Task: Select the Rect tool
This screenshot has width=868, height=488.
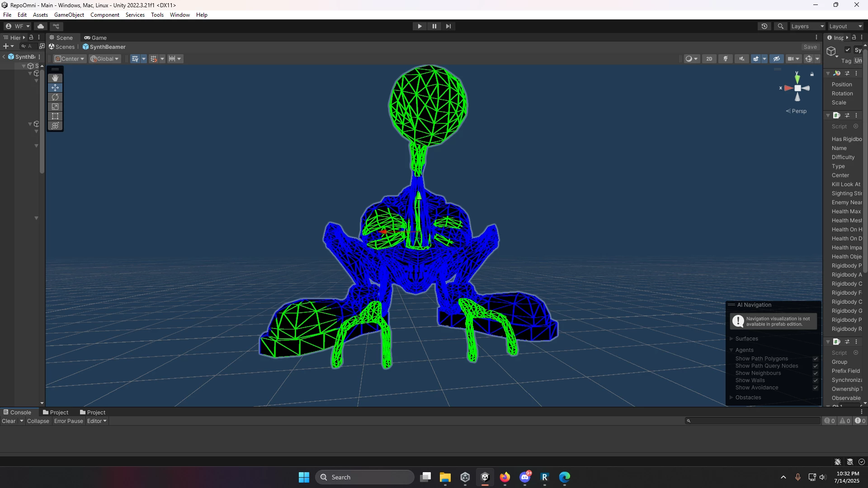Action: point(55,116)
